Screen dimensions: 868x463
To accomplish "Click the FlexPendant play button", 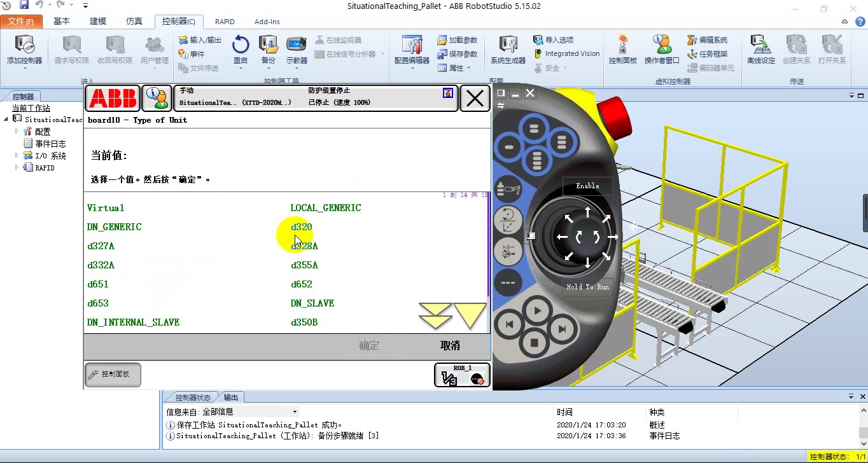I will pyautogui.click(x=538, y=311).
